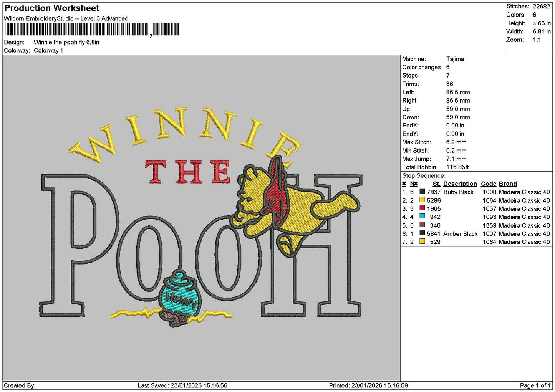The height and width of the screenshot is (392, 555).
Task: Click the 'Colorway 1' value
Action: (48, 50)
